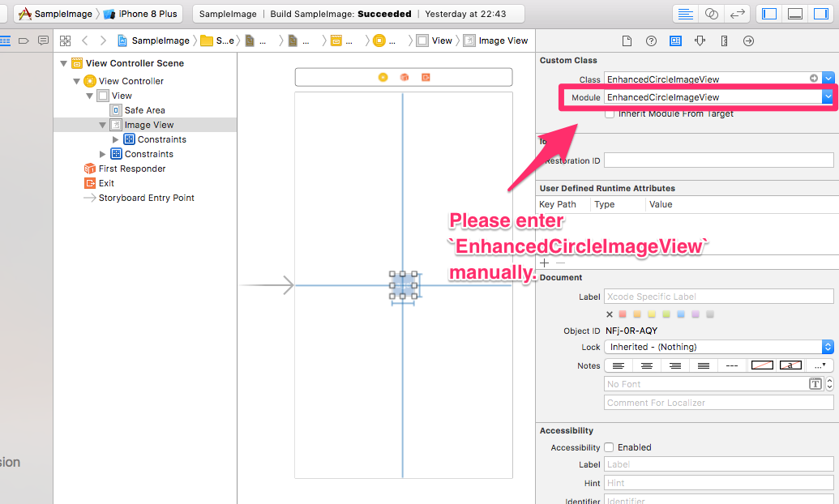Select SampleImage in the jump bar
This screenshot has width=839, height=504.
(153, 41)
